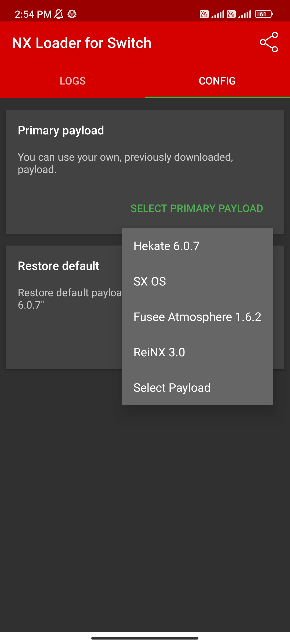Tap the NX Loader for Switch title

(x=82, y=43)
